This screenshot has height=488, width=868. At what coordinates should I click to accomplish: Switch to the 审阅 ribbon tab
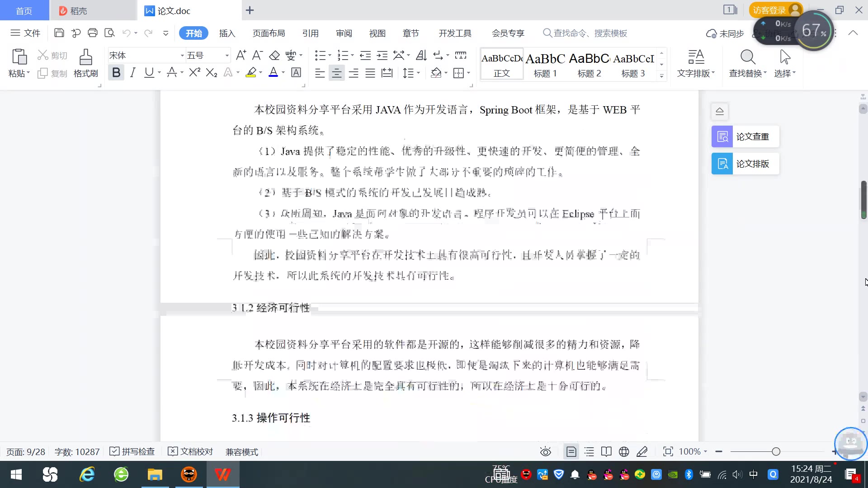coord(344,33)
